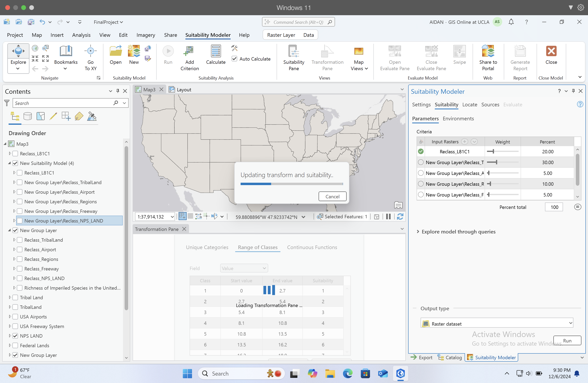Image resolution: width=588 pixels, height=383 pixels.
Task: Click the Contents filter funnel icon
Action: coord(7,103)
